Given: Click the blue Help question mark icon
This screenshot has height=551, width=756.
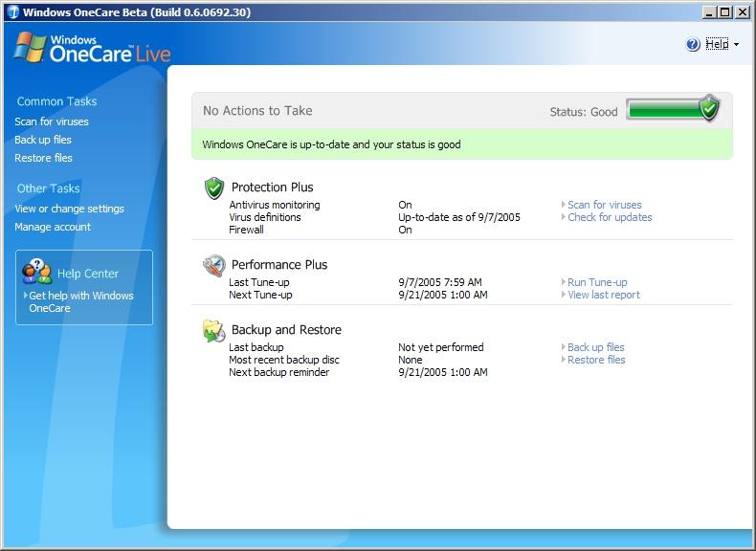Looking at the screenshot, I should click(692, 44).
